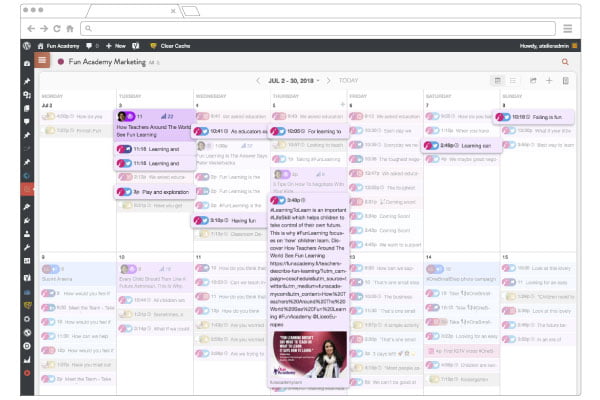Open the clipboard icon in calendar toolbar
The width and height of the screenshot is (600, 400).
(566, 80)
